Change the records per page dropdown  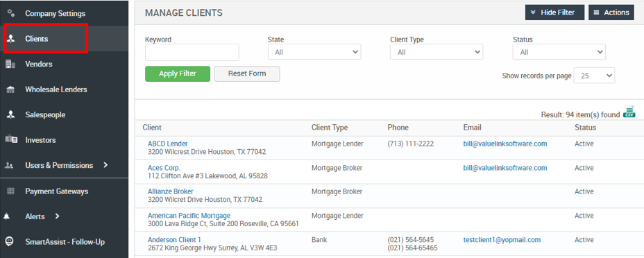click(594, 76)
